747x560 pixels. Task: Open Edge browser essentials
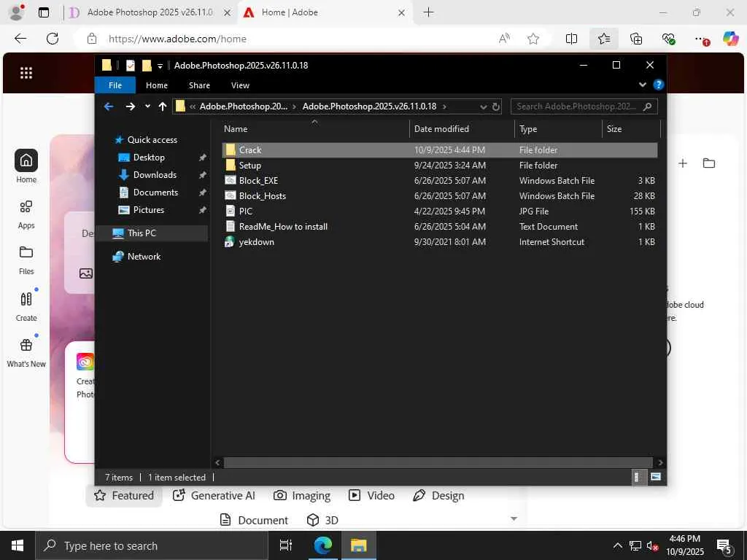click(668, 39)
